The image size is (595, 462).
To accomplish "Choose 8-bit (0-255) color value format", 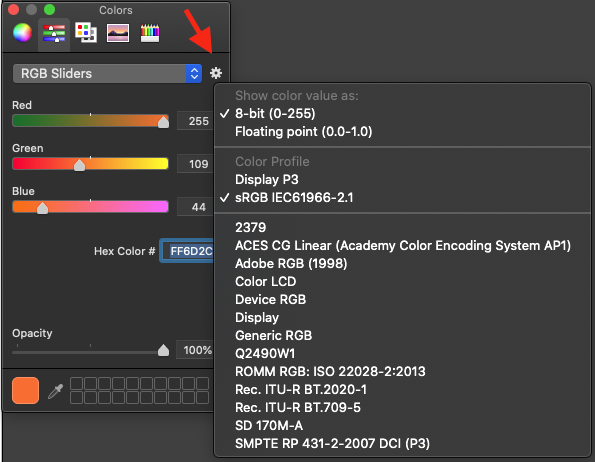I will 402,113.
